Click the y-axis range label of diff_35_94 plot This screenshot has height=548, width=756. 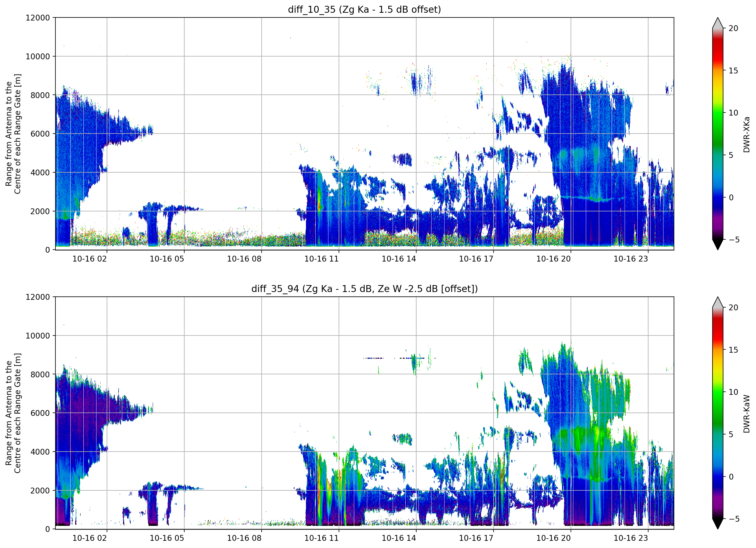click(x=13, y=413)
